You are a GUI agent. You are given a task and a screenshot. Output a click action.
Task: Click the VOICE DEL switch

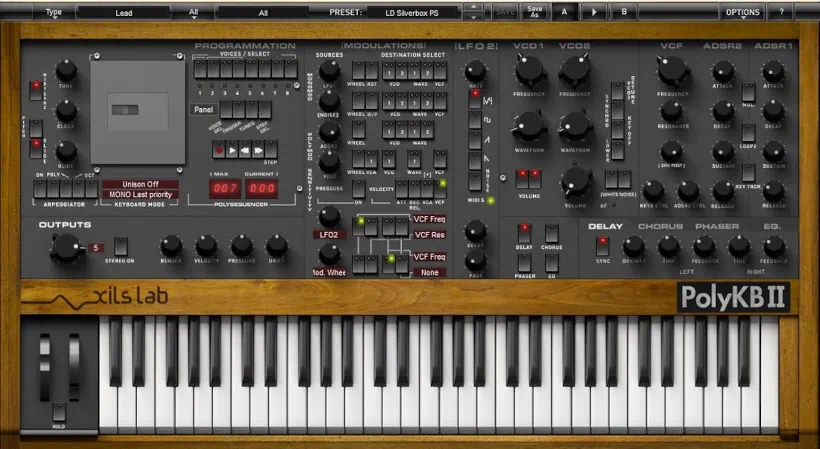pos(226,109)
